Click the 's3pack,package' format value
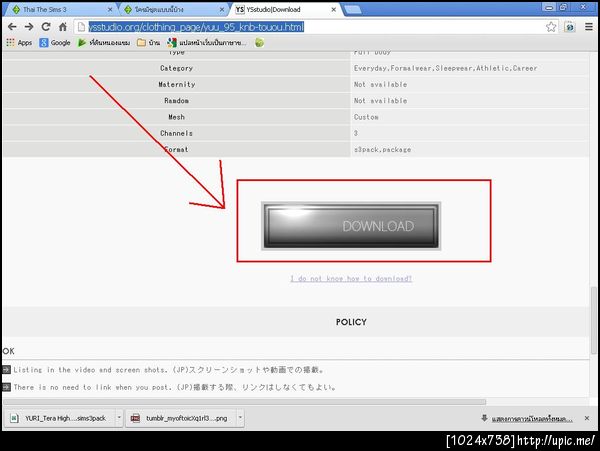The height and width of the screenshot is (451, 600). pyautogui.click(x=382, y=150)
